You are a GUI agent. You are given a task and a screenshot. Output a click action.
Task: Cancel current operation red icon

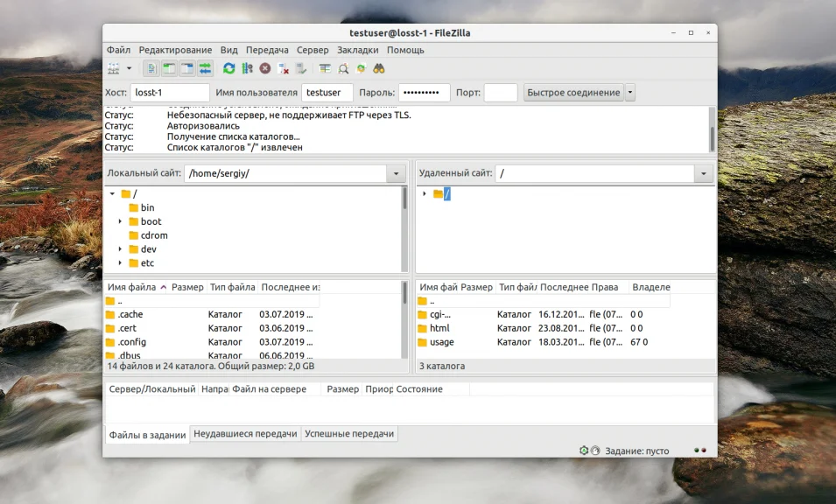coord(264,68)
